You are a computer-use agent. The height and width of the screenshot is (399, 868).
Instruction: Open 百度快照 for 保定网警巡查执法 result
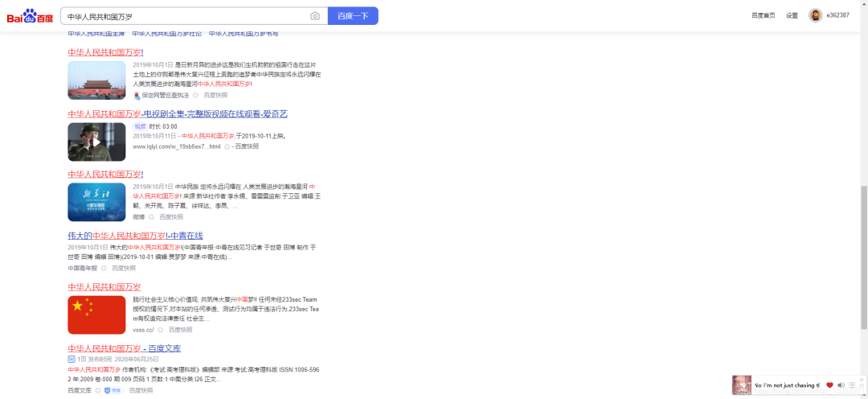tap(215, 95)
